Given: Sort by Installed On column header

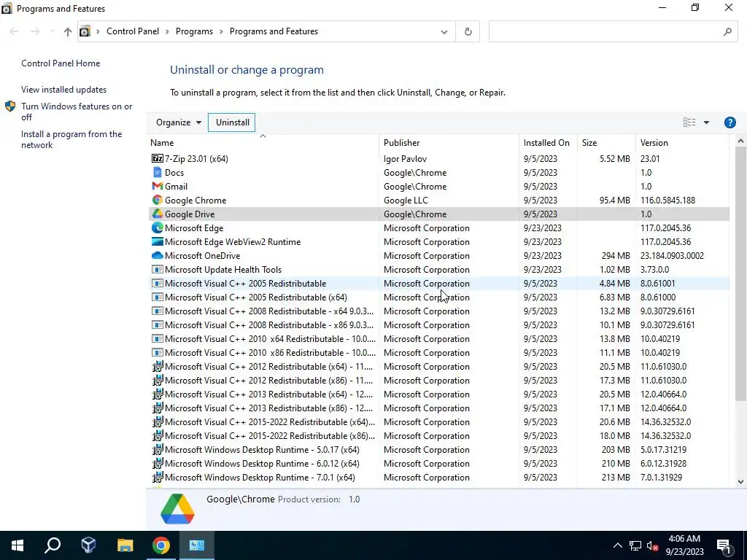Looking at the screenshot, I should 548,143.
